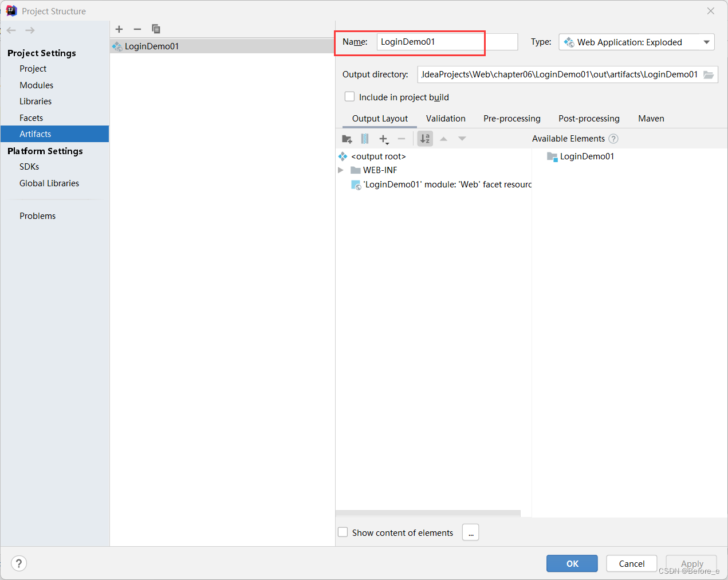This screenshot has height=580, width=728.
Task: Click the back navigation arrow
Action: coord(11,30)
